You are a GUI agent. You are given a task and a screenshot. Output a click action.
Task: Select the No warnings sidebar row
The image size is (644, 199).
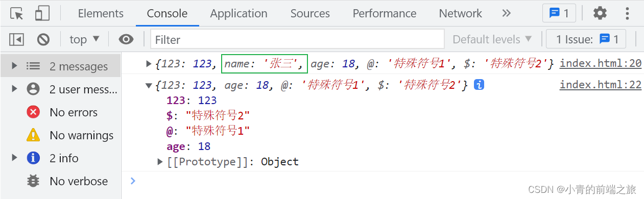point(60,135)
